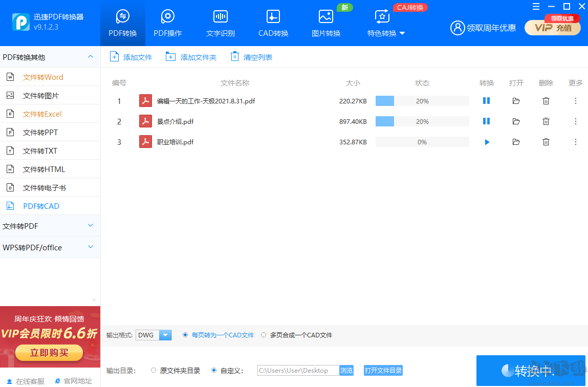Expand the WPS转PDF/office section
This screenshot has width=588, height=387.
tap(91, 247)
